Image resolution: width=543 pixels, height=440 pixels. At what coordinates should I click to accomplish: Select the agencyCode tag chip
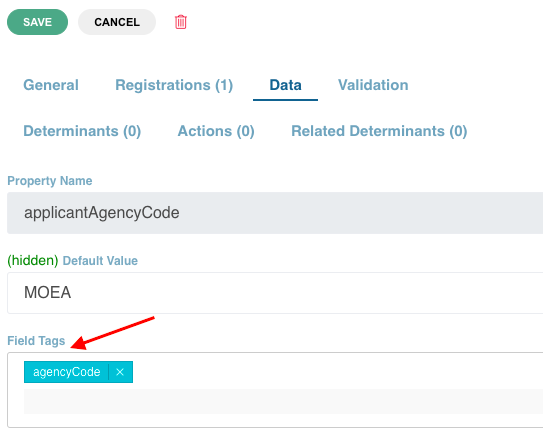pos(66,372)
